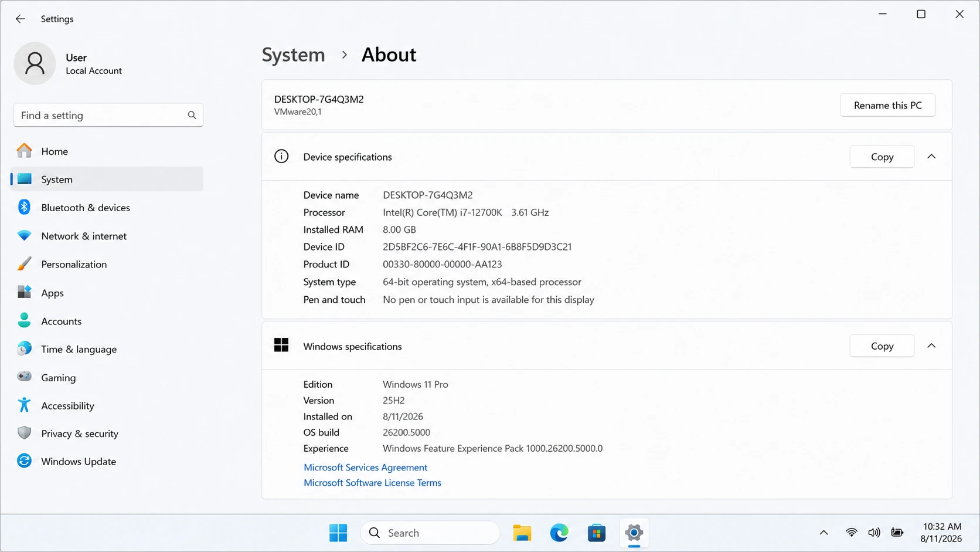Click the search magnifier in Find a setting
980x552 pixels.
192,115
